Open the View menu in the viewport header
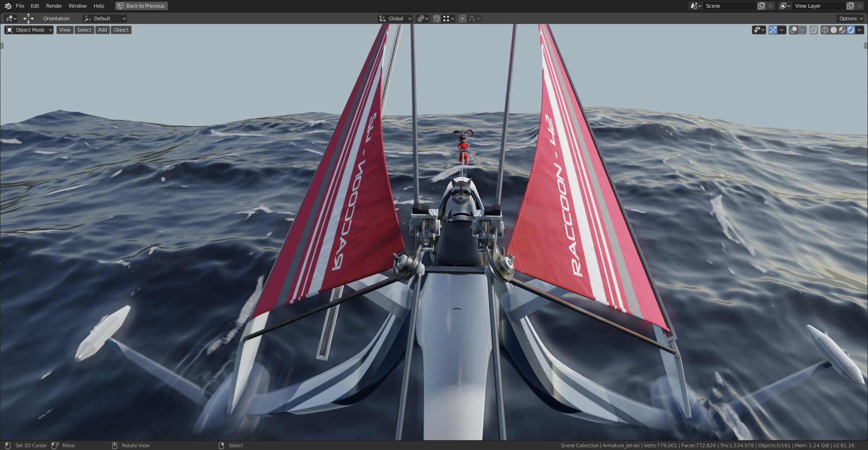 65,30
